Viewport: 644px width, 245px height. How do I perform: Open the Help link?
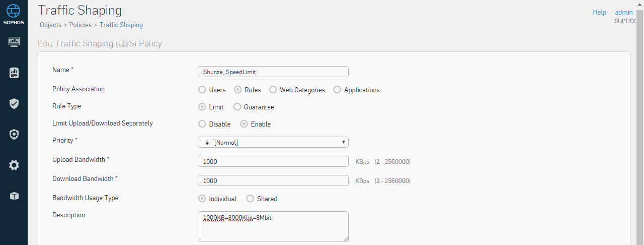point(600,12)
